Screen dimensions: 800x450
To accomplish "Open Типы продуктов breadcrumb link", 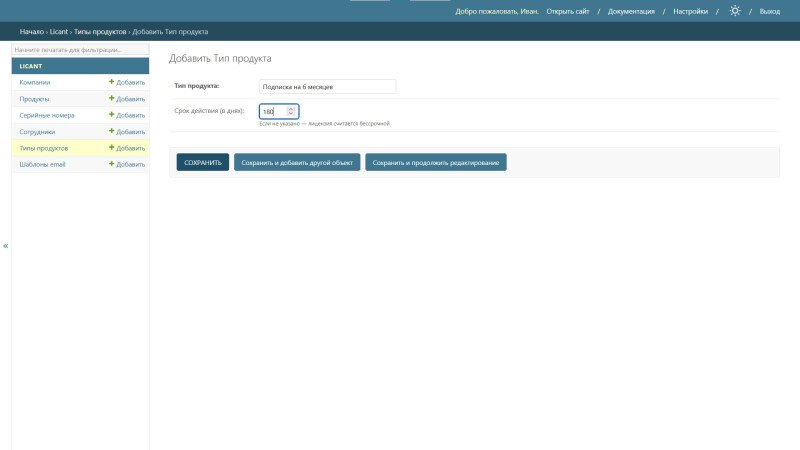I will click(x=100, y=32).
